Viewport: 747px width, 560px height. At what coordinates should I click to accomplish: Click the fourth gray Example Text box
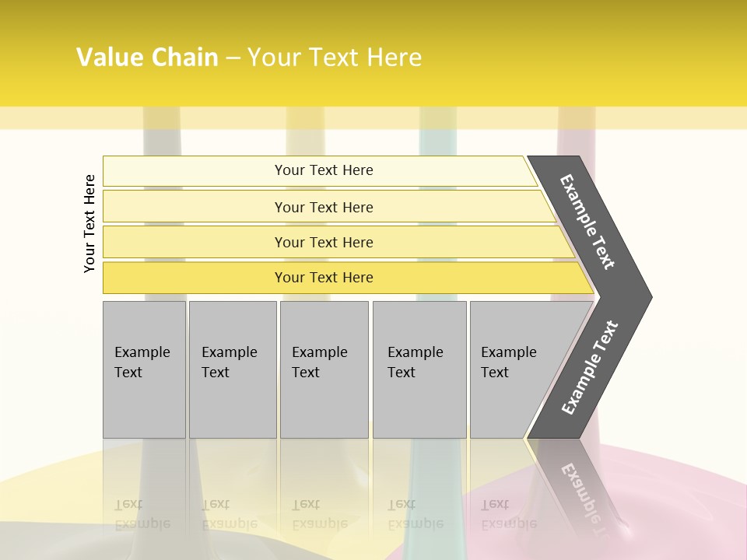[419, 369]
